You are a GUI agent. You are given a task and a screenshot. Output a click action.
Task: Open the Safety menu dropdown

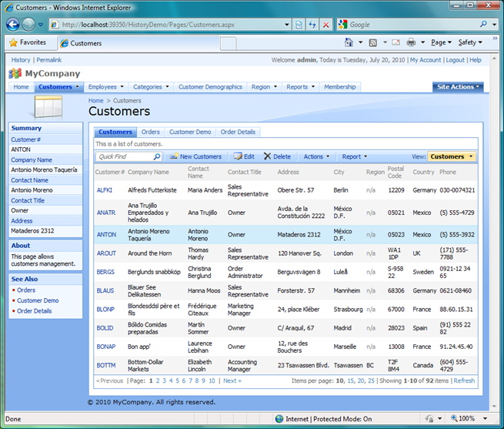click(x=470, y=42)
